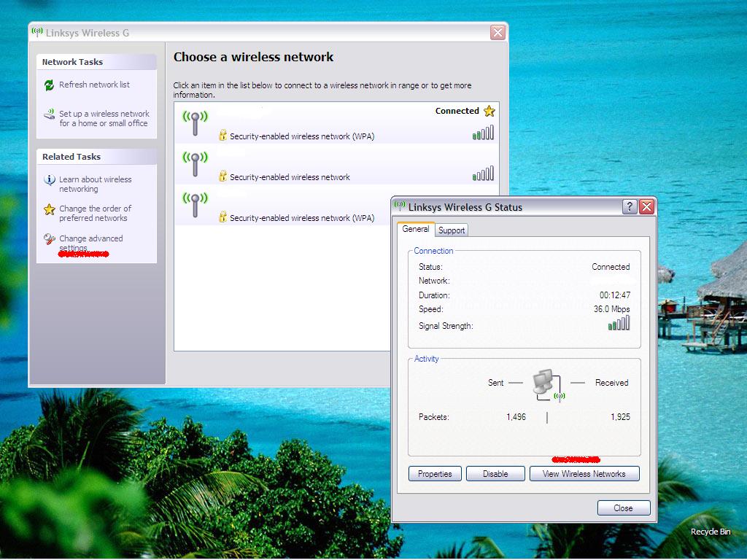Click the bold Connected label in the network list

point(457,111)
